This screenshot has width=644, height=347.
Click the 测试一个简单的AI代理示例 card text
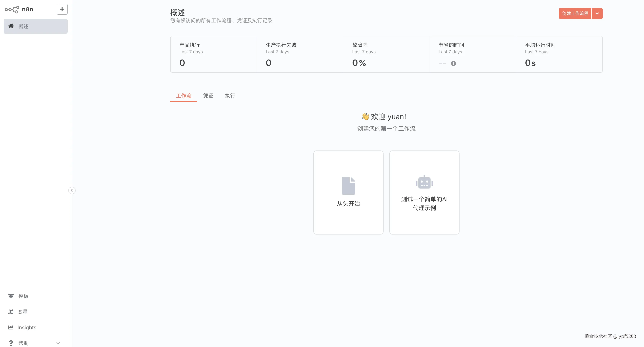424,203
